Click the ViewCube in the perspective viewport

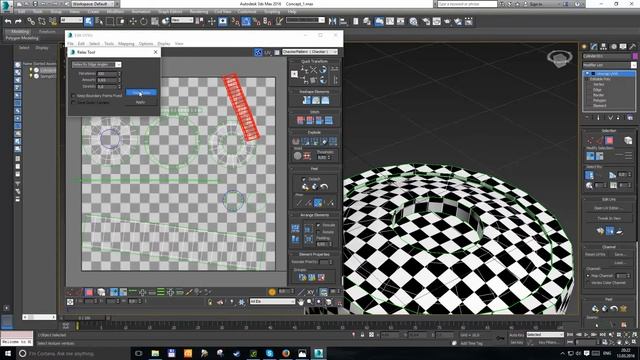point(559,59)
